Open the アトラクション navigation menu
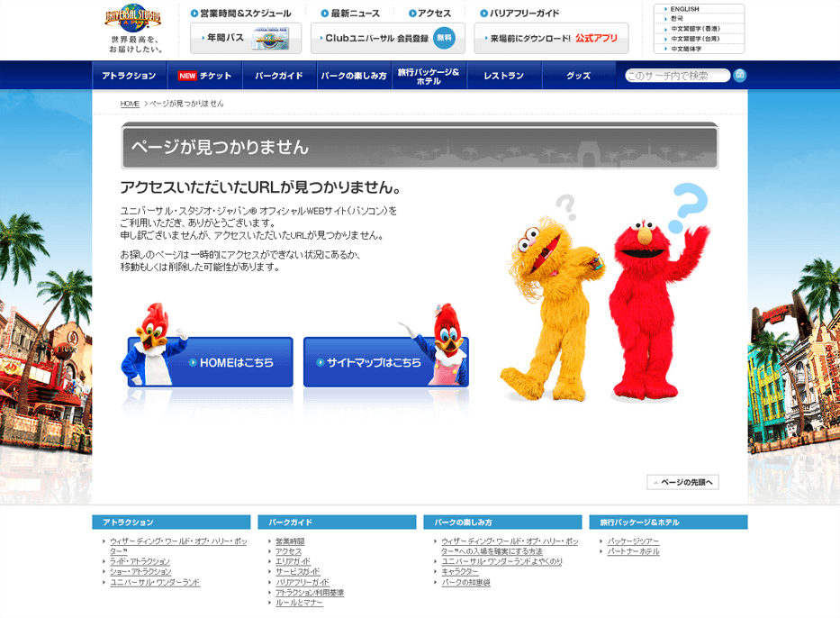The image size is (840, 618). 129,76
